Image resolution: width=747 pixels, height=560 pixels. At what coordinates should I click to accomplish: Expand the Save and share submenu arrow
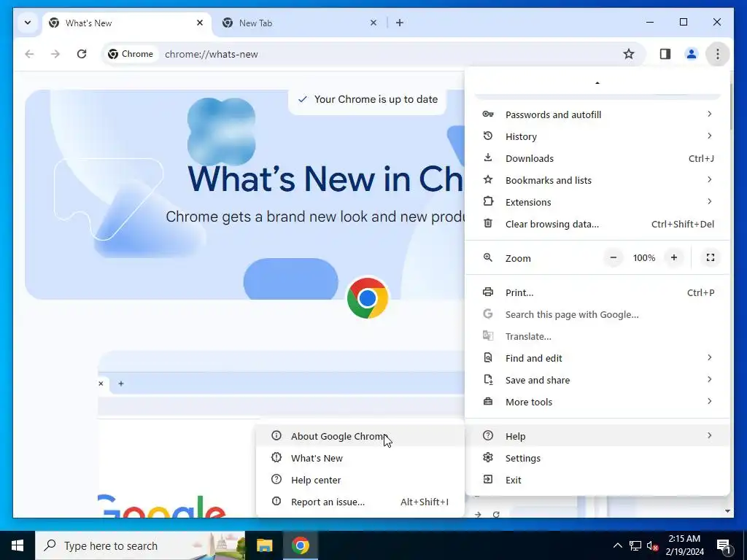tap(709, 379)
